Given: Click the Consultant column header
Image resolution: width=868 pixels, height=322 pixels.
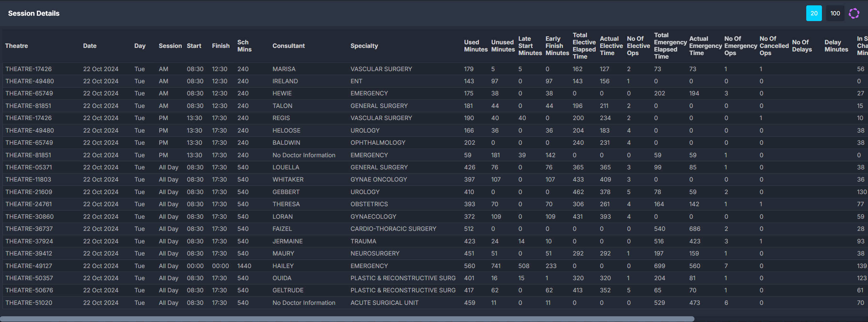Looking at the screenshot, I should [x=289, y=46].
